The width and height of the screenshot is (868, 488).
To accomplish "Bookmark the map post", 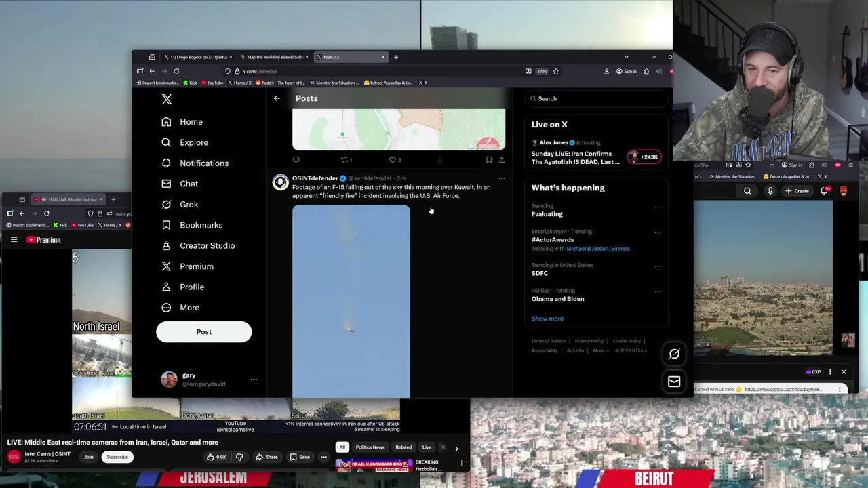I will (489, 160).
